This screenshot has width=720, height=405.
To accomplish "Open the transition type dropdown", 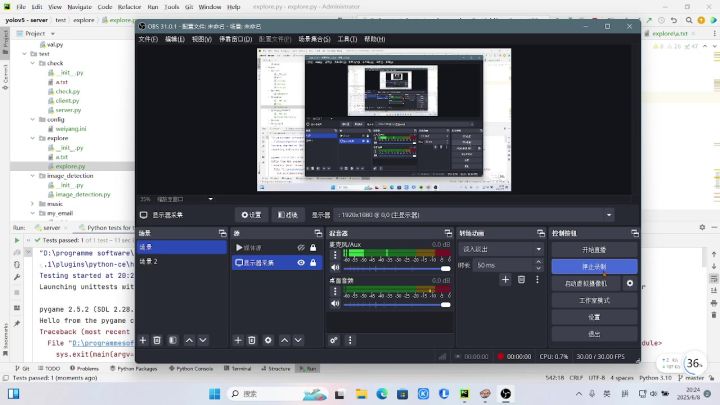I will click(501, 249).
